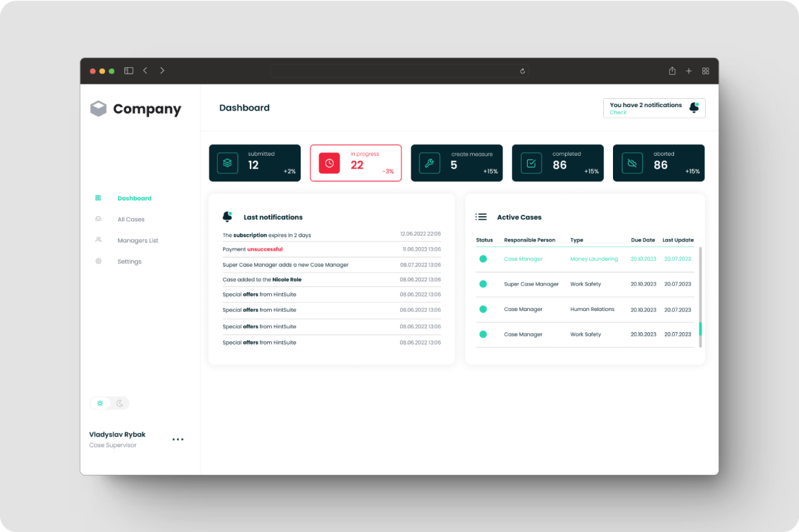The height and width of the screenshot is (532, 799).
Task: Click the browser address bar
Action: tap(398, 71)
